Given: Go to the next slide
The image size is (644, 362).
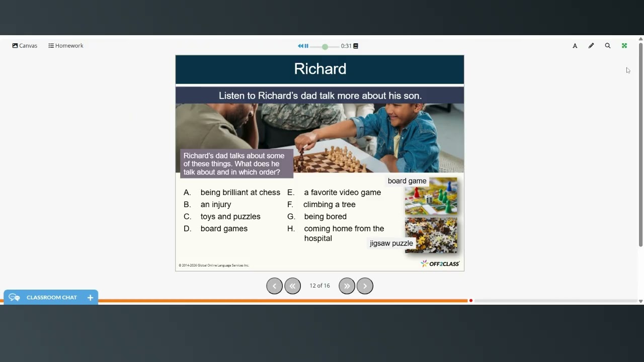Looking at the screenshot, I should [x=365, y=286].
